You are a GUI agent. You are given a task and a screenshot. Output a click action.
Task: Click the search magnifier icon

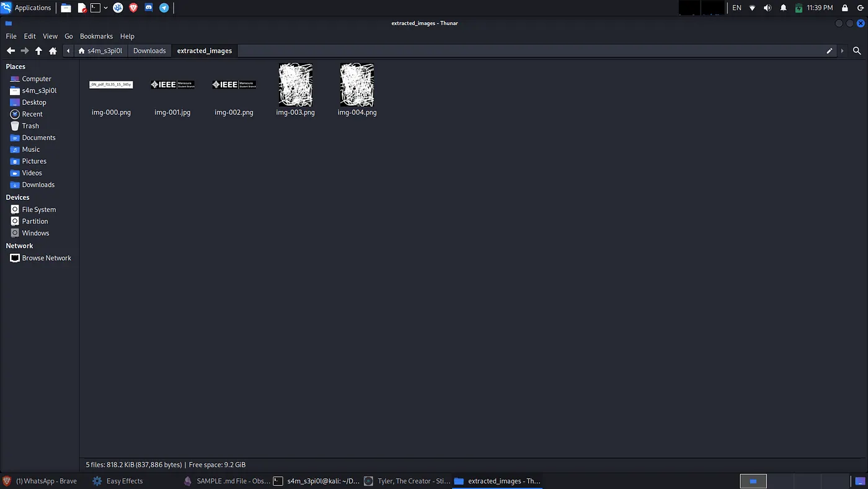click(857, 51)
